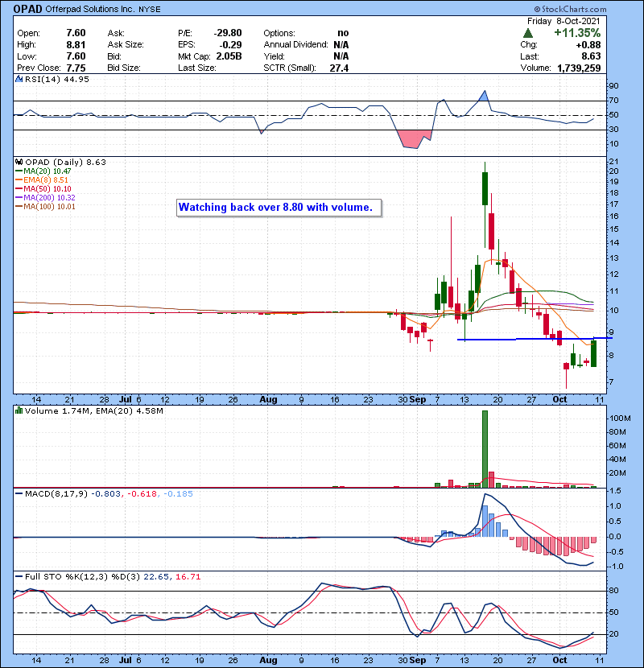Click the P/E value -29.80
Screen dimensions: 644x668
click(228, 33)
